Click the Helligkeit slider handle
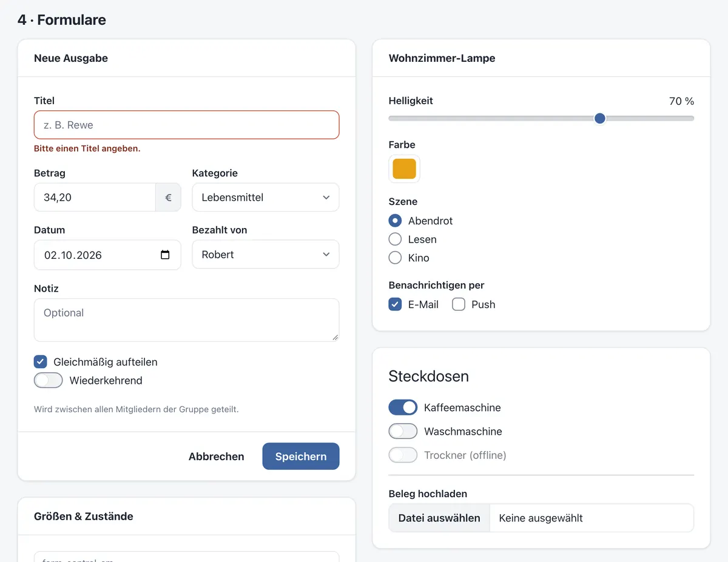 point(600,118)
